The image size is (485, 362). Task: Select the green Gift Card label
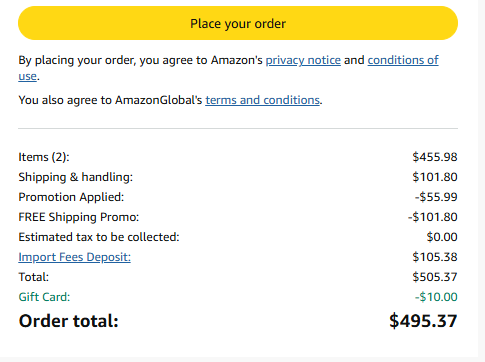coord(44,297)
